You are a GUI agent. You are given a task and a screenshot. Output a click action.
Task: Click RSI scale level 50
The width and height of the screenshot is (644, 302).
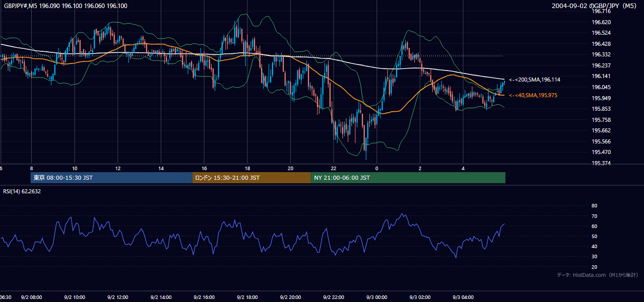594,236
